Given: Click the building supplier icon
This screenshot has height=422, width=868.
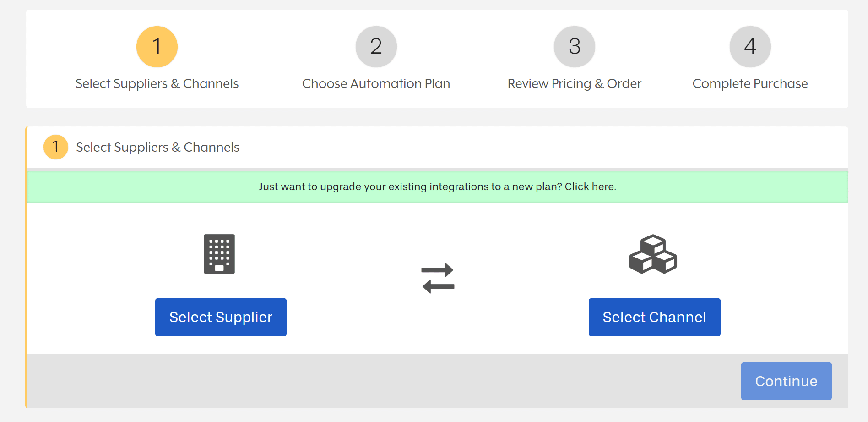Looking at the screenshot, I should tap(219, 254).
